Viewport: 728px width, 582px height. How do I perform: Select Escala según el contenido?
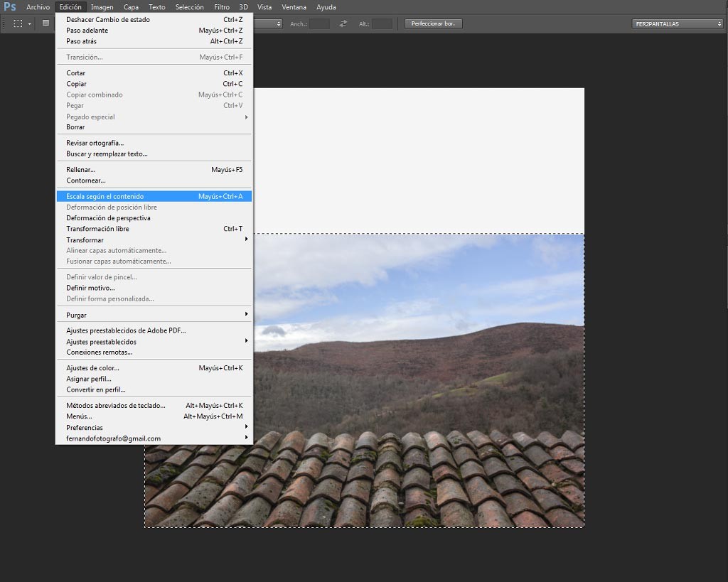point(154,196)
